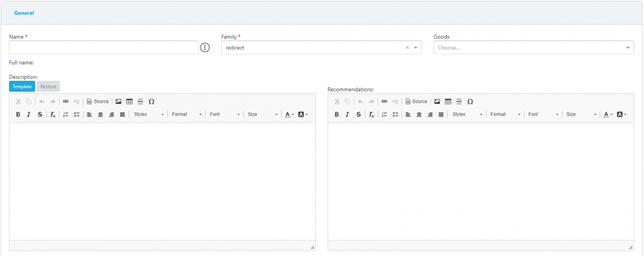Open Styles dropdown in Recommendations editor

coord(467,115)
